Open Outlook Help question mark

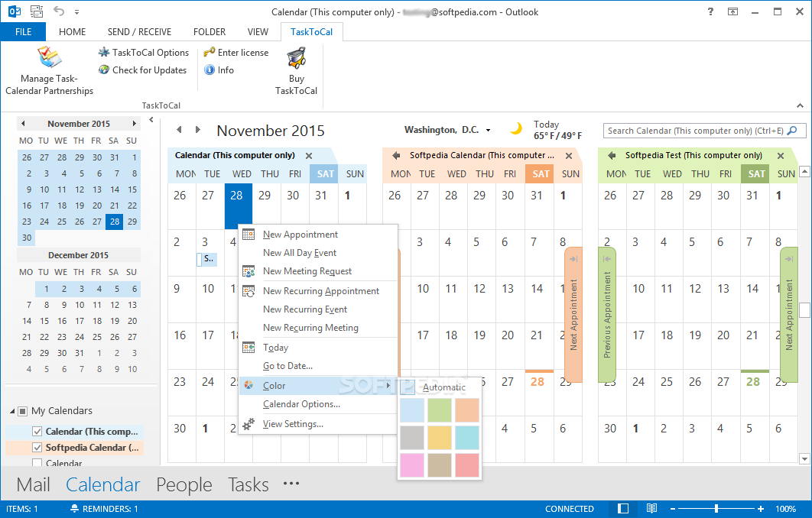pos(710,11)
